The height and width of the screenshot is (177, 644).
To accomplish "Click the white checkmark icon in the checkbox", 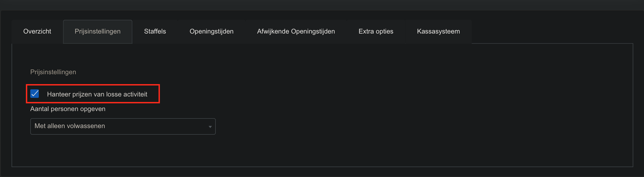I will pyautogui.click(x=35, y=94).
